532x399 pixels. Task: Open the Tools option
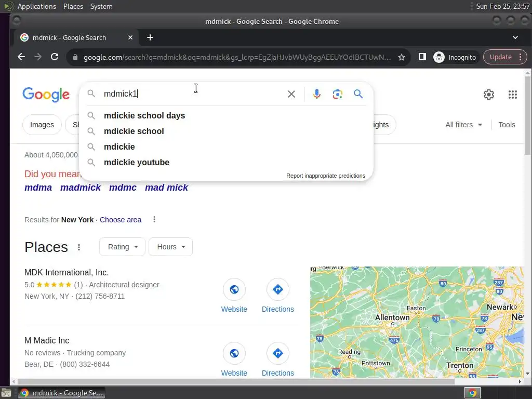[x=507, y=125]
